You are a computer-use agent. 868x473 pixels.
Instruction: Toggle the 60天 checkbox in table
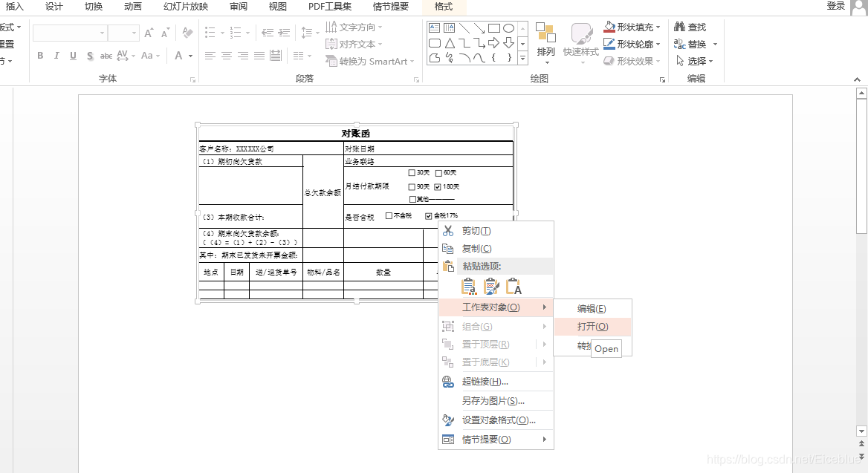click(438, 173)
